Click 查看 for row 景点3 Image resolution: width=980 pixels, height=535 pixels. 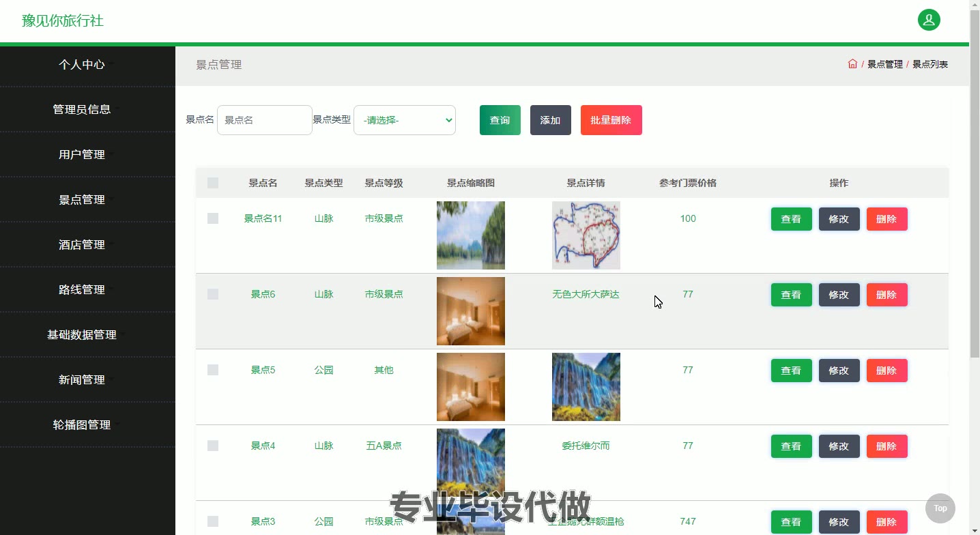(x=792, y=522)
